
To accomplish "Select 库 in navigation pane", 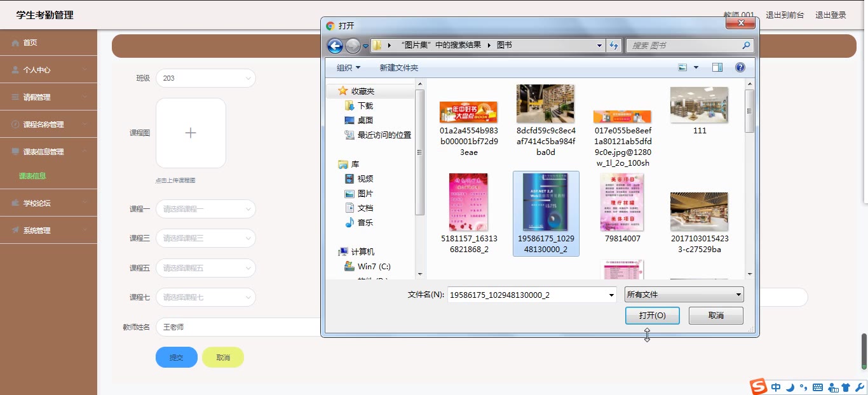I will [x=348, y=164].
